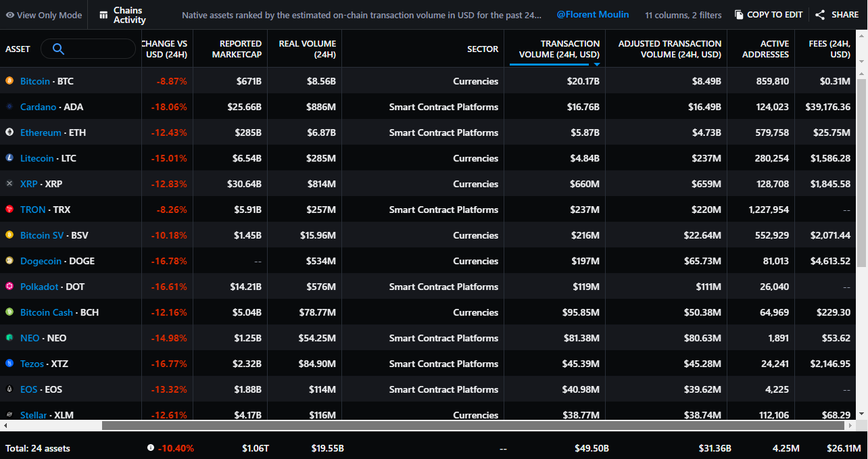Click the EOS coin icon

point(9,389)
